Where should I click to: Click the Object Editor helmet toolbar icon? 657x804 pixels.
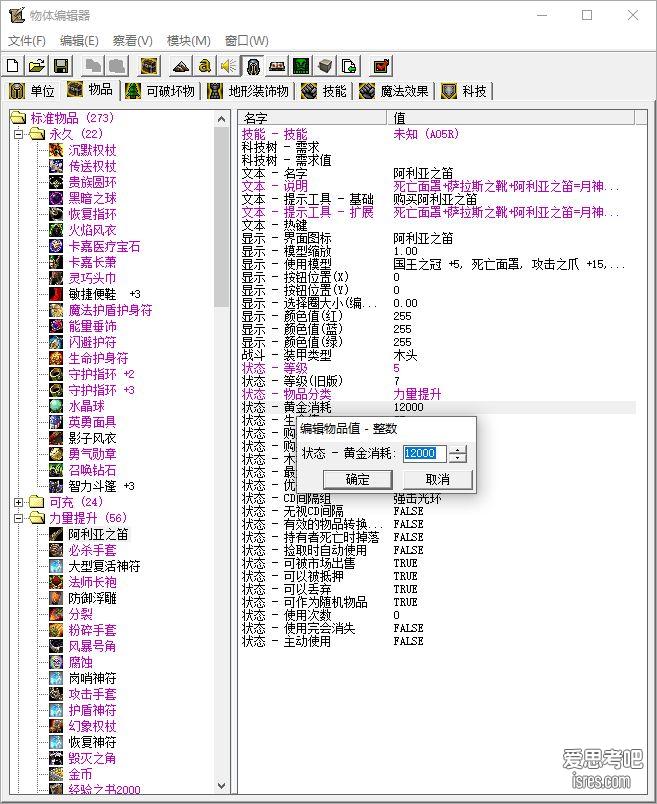pyautogui.click(x=253, y=66)
